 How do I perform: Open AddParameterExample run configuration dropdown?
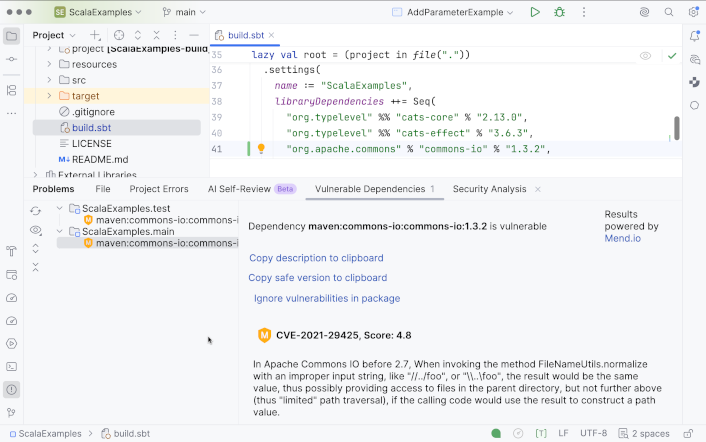click(453, 12)
